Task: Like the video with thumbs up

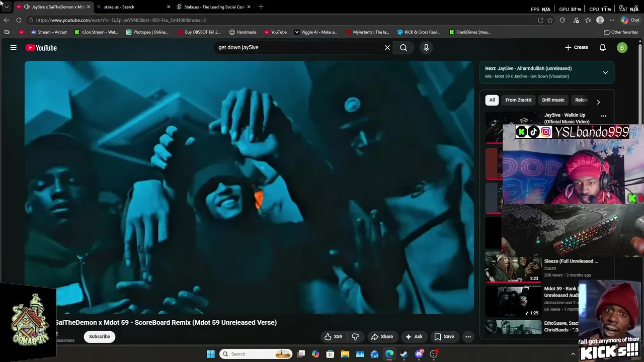Action: click(333, 337)
